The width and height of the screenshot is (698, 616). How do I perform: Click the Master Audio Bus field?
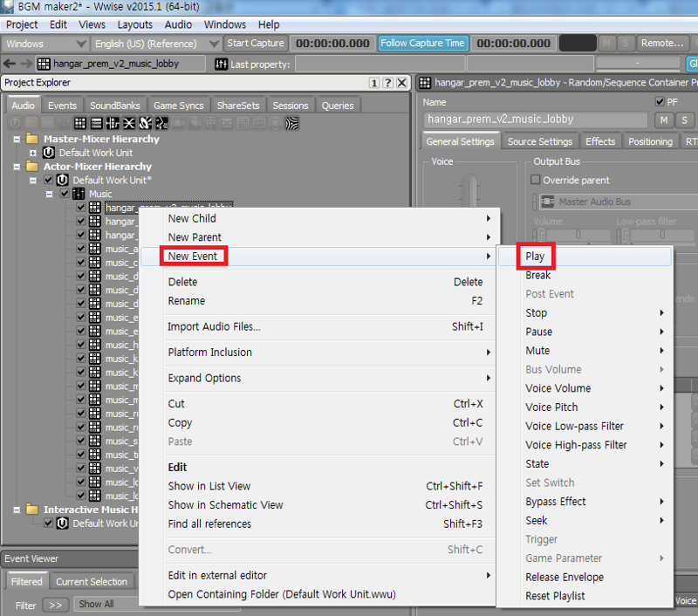(x=619, y=202)
